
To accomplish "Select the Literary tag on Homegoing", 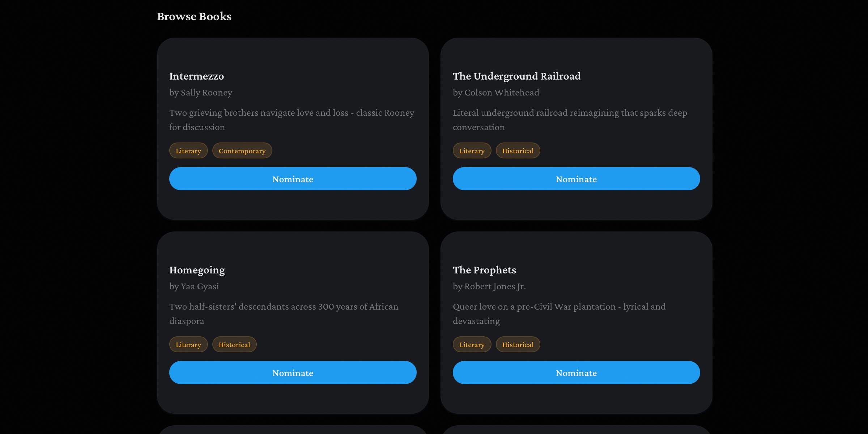I will tap(188, 344).
